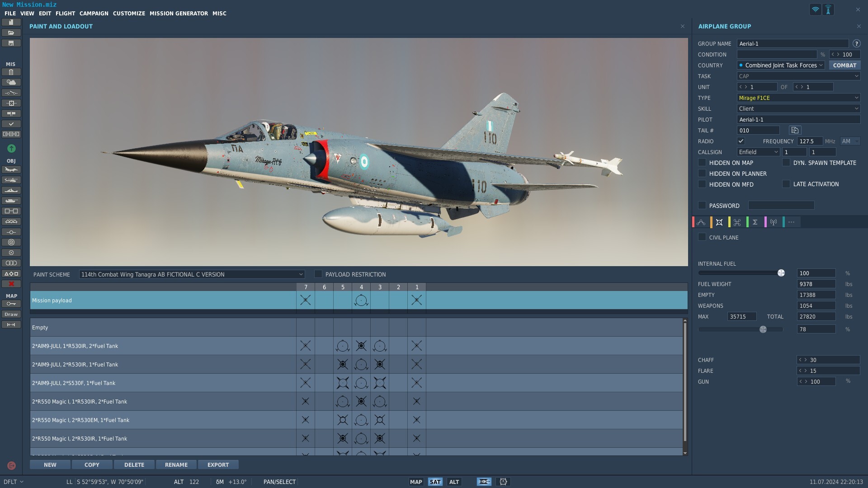
Task: Click the red delete object icon
Action: point(11,284)
